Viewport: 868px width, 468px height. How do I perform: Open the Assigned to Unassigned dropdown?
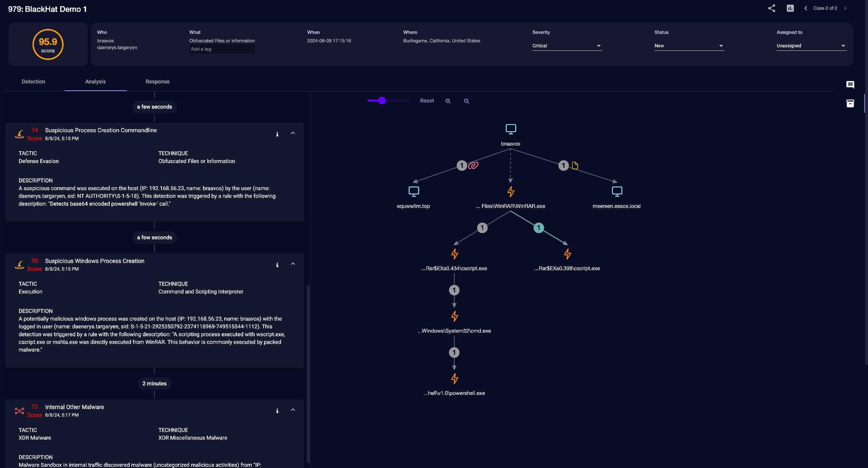click(811, 46)
